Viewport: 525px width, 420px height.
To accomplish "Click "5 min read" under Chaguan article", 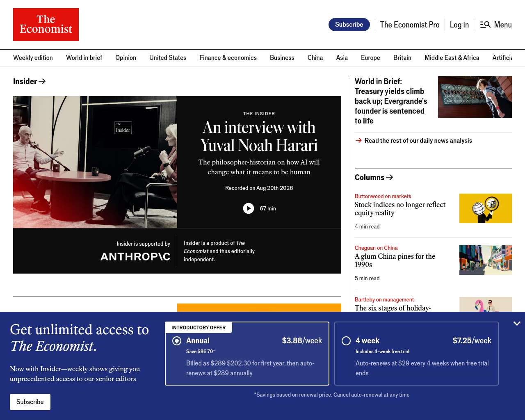I will point(367,278).
